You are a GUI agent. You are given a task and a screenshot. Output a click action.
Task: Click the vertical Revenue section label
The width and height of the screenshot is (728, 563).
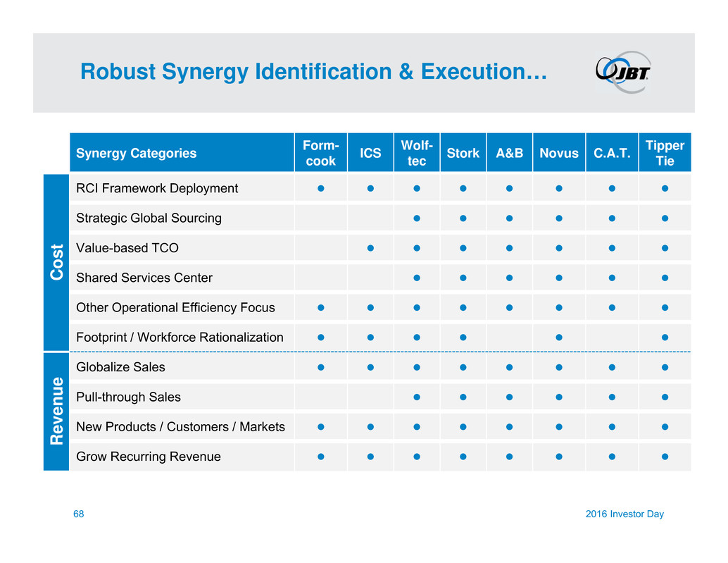[56, 412]
